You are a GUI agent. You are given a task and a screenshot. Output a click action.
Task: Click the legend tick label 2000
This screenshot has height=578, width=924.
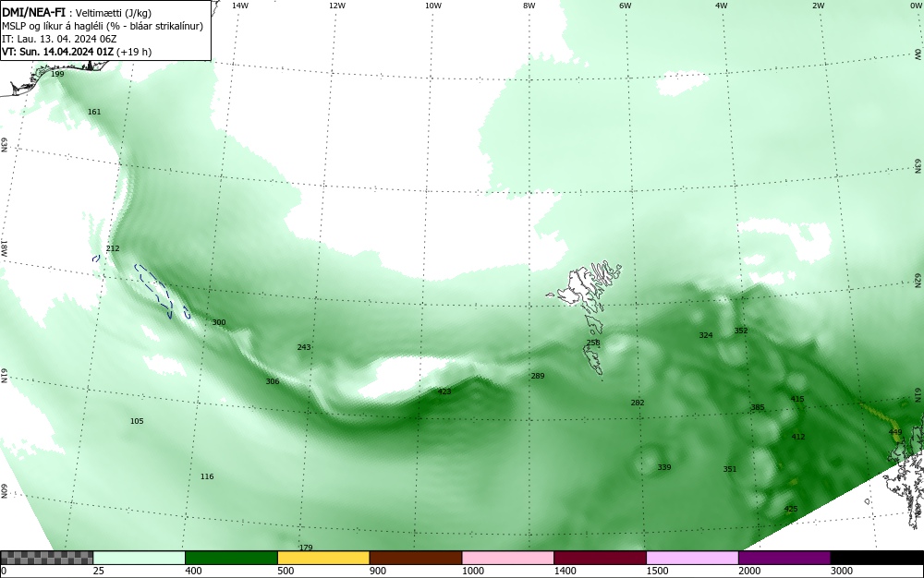749,571
